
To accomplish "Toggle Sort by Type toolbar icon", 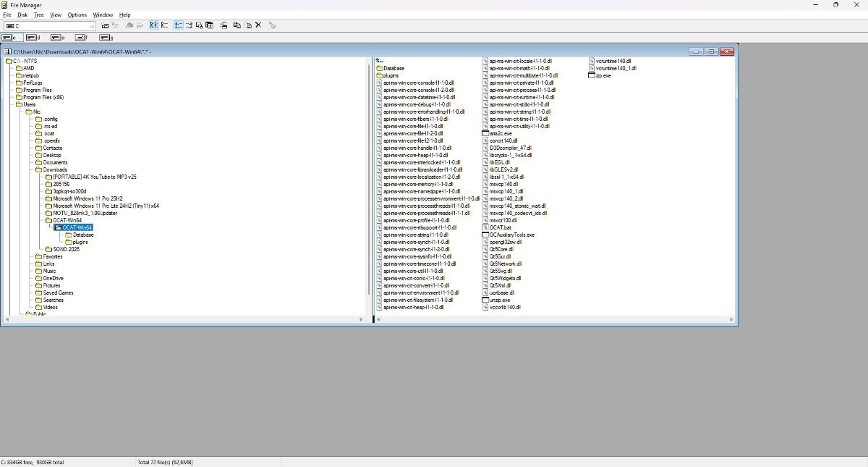I will (x=189, y=25).
